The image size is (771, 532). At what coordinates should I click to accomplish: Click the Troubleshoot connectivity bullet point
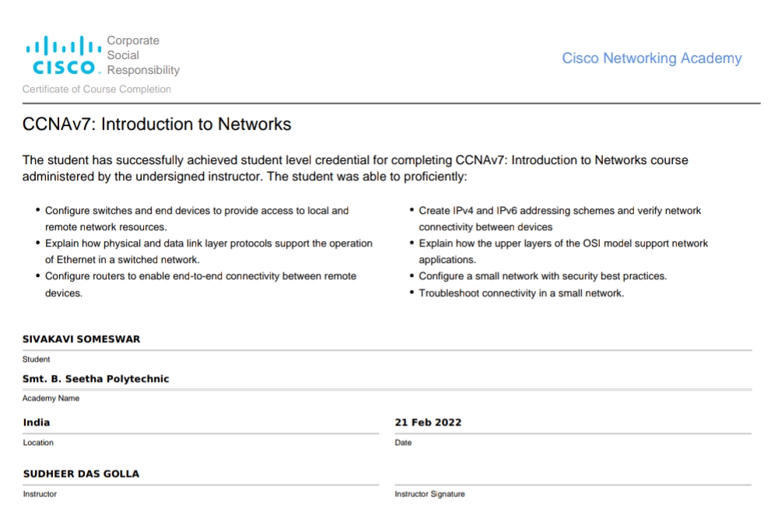(520, 293)
